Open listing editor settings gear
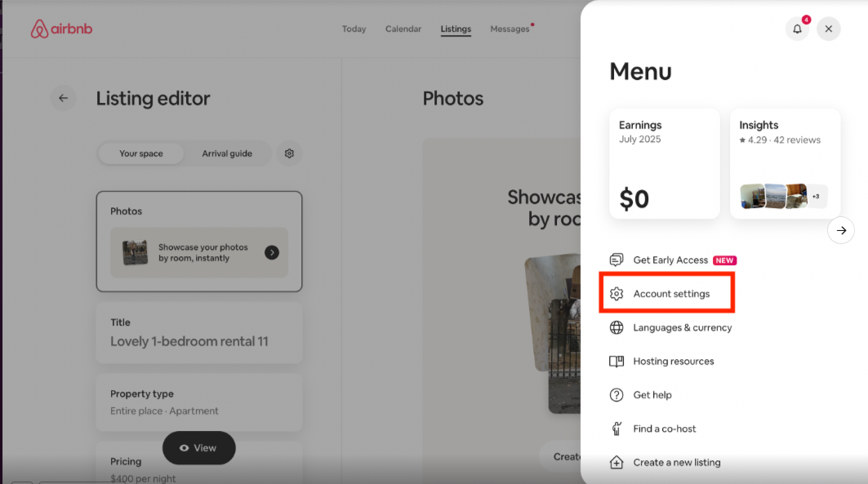868x484 pixels. (289, 153)
